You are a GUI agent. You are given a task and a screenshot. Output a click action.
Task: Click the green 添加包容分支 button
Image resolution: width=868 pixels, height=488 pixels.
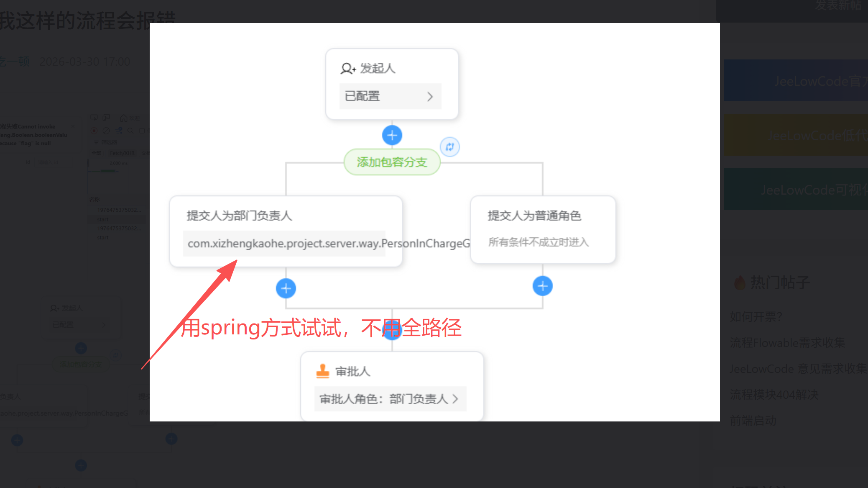pos(392,162)
